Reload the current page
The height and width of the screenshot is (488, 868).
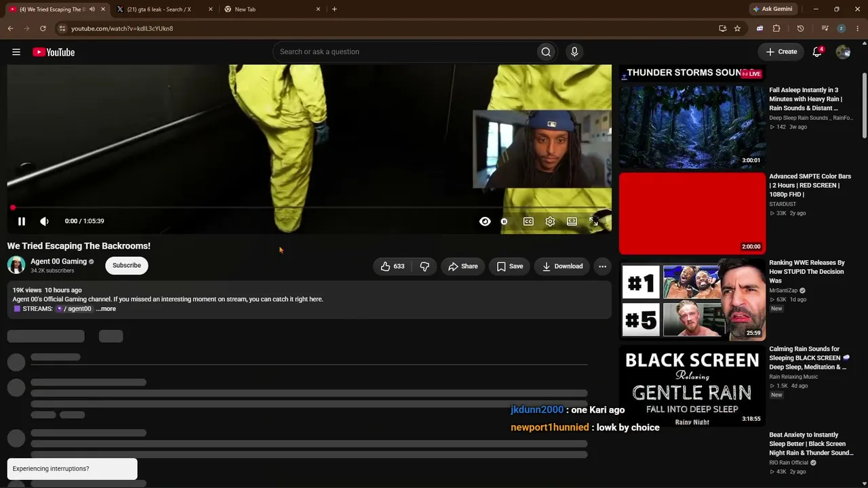point(43,28)
